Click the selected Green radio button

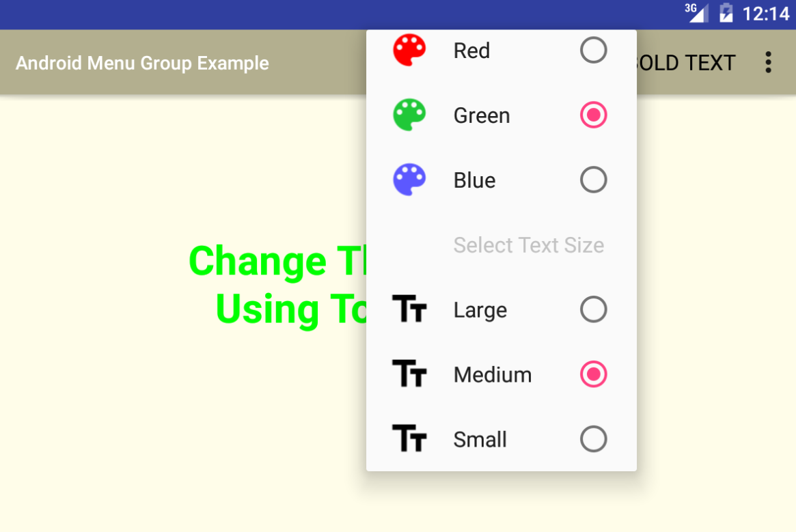(594, 115)
